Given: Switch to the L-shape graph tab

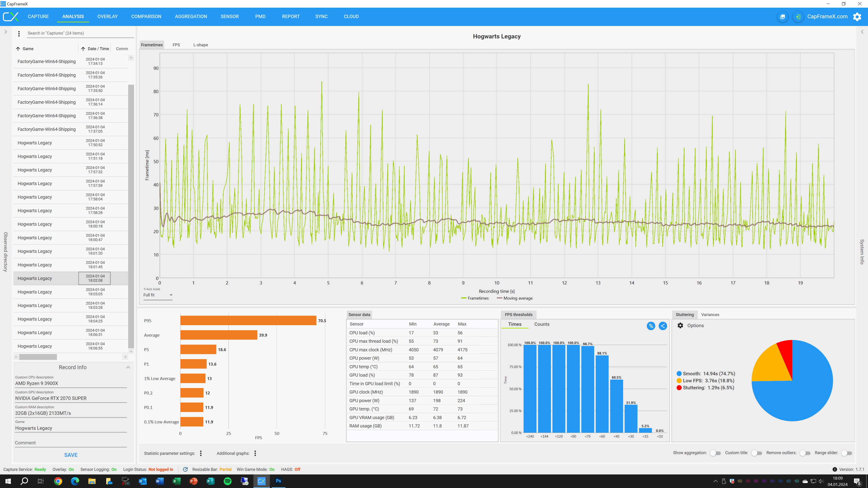Looking at the screenshot, I should pyautogui.click(x=200, y=45).
